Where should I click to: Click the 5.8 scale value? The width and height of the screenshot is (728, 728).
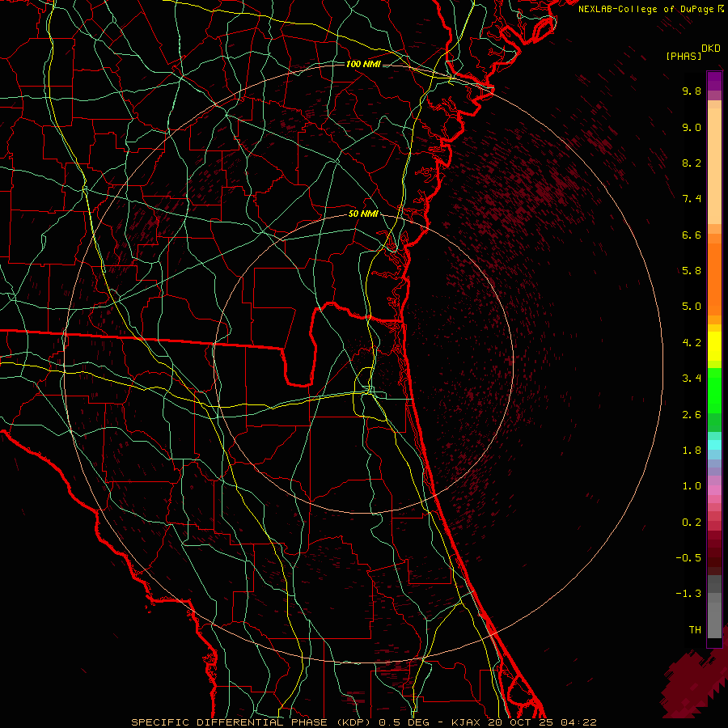point(692,271)
